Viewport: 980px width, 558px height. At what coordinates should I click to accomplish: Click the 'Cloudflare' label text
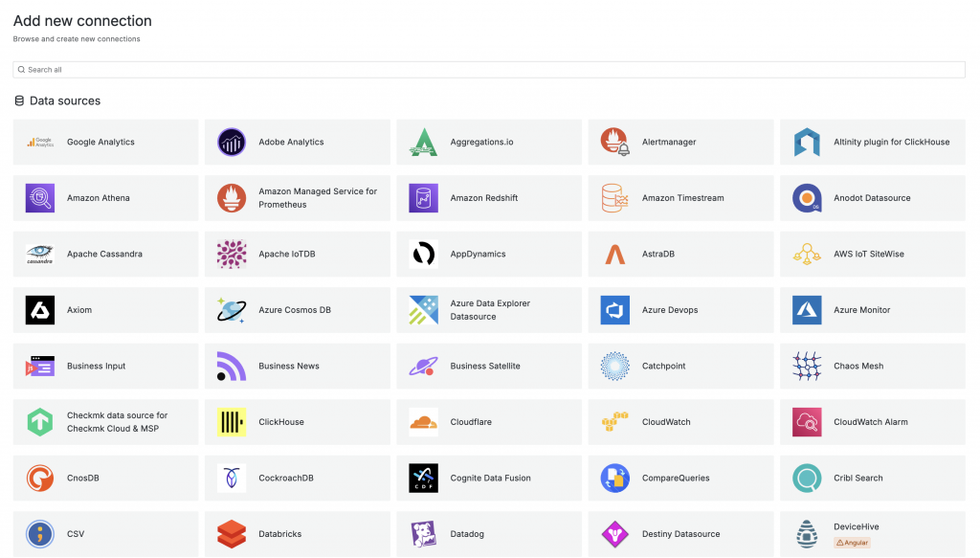pyautogui.click(x=471, y=422)
